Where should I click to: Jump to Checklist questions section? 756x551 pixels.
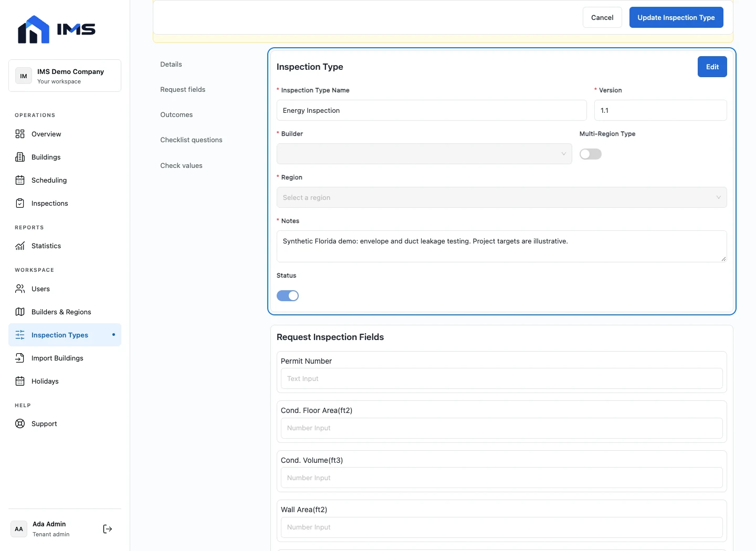(191, 140)
